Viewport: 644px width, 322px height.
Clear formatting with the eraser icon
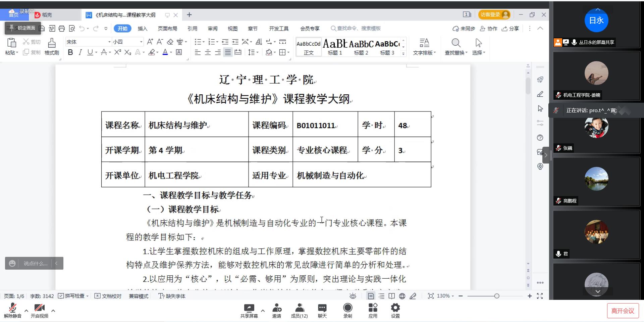170,42
